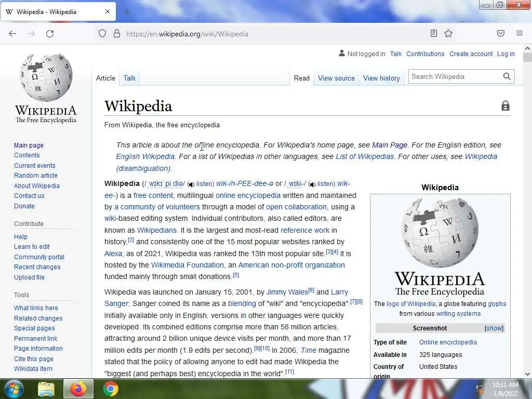Click the Contact us link
Image resolution: width=532 pixels, height=399 pixels.
click(29, 195)
